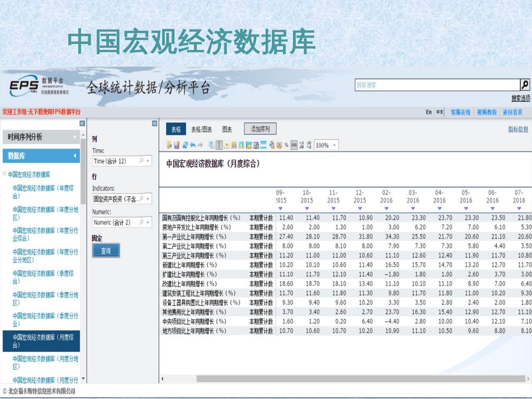Click the percent format icon in the toolbar
532x399 pixels.
click(x=286, y=145)
